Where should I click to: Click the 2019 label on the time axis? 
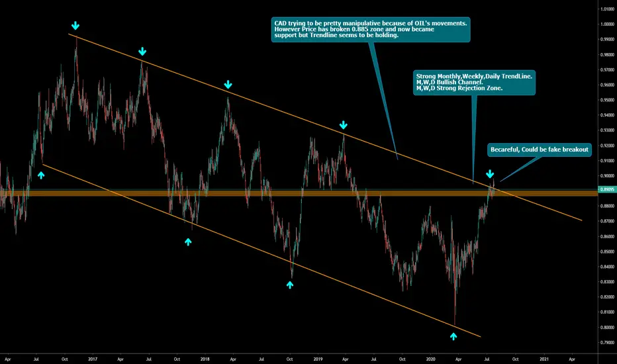pos(318,359)
